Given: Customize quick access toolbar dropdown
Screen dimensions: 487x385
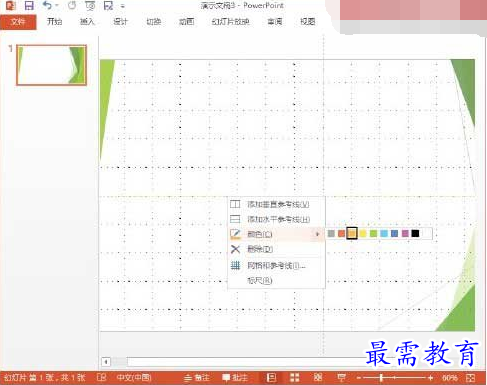Looking at the screenshot, I should pos(123,6).
